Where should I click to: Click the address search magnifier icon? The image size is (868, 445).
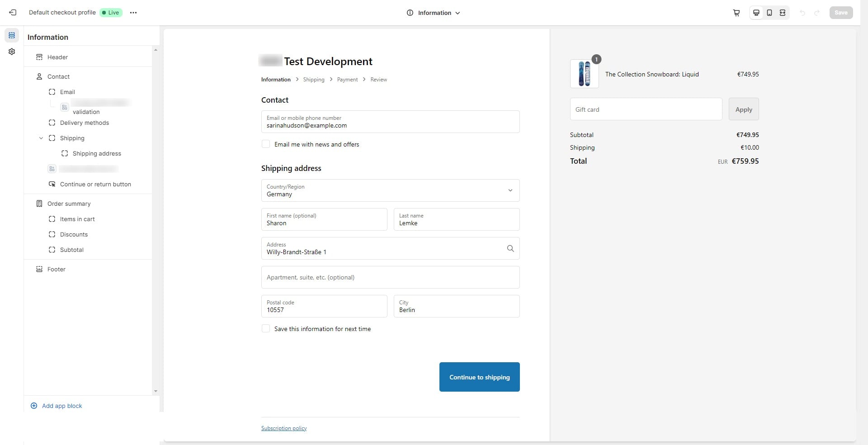(510, 248)
